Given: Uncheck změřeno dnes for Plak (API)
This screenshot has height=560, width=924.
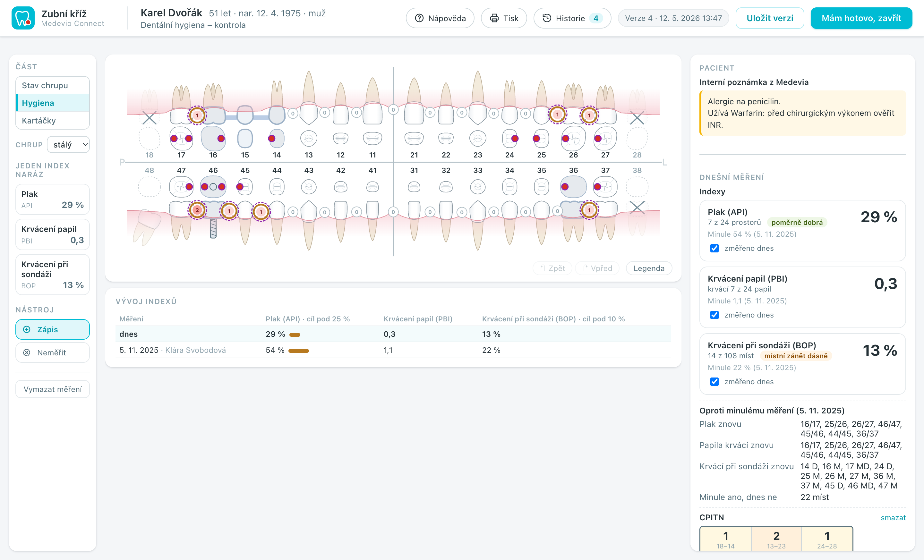Looking at the screenshot, I should click(x=714, y=248).
